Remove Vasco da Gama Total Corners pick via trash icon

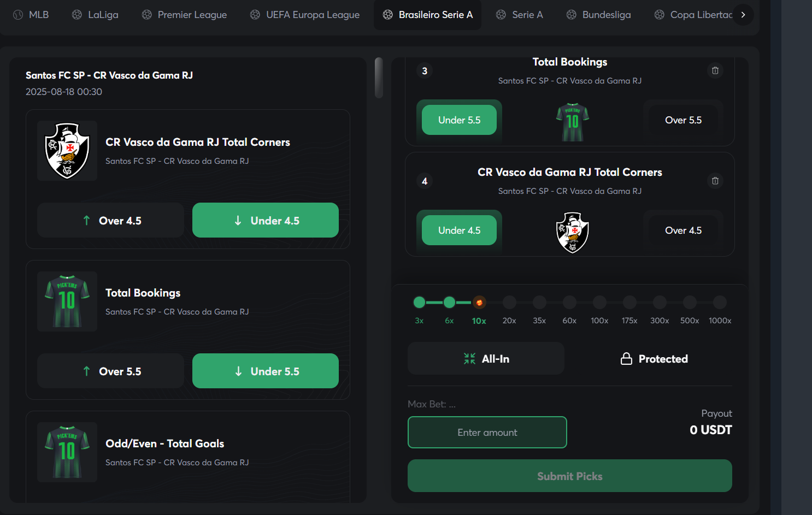(715, 181)
